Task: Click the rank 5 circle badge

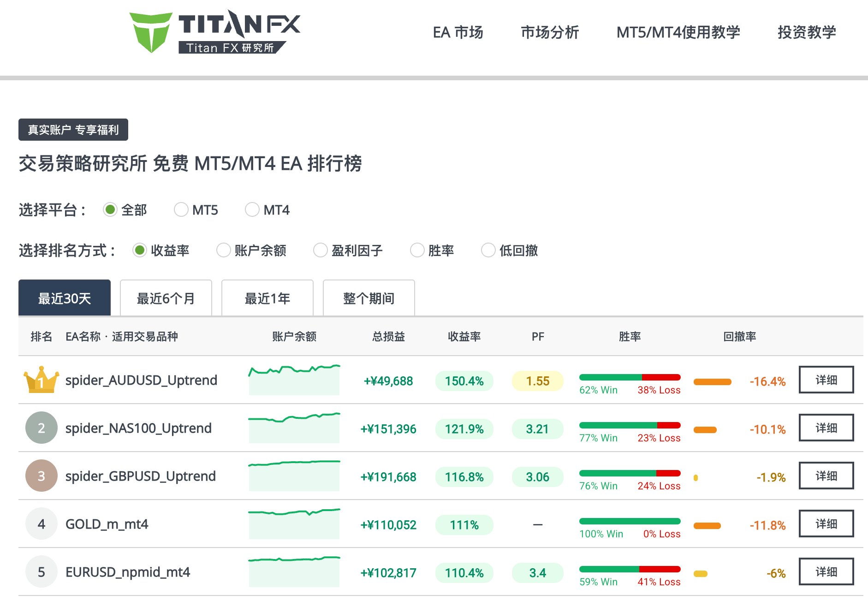Action: (41, 572)
